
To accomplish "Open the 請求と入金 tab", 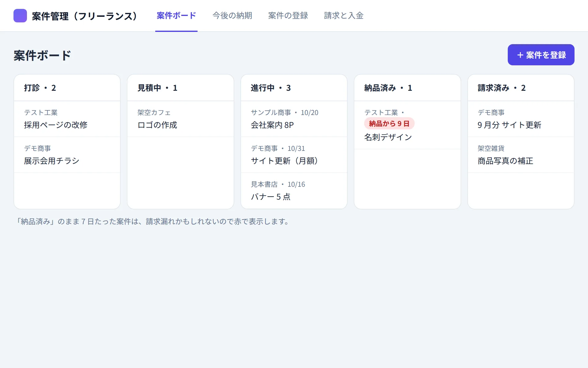I will [x=344, y=16].
